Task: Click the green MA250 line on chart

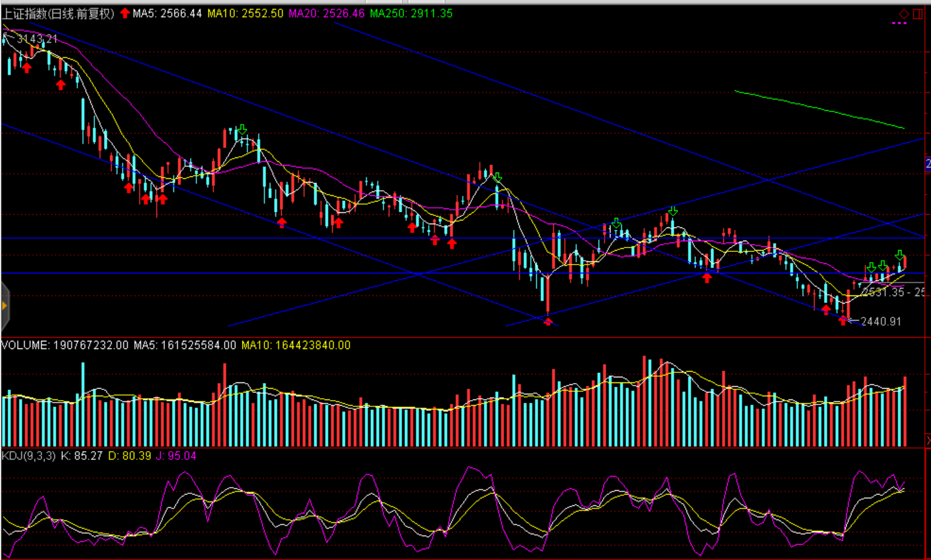Action: pyautogui.click(x=819, y=109)
